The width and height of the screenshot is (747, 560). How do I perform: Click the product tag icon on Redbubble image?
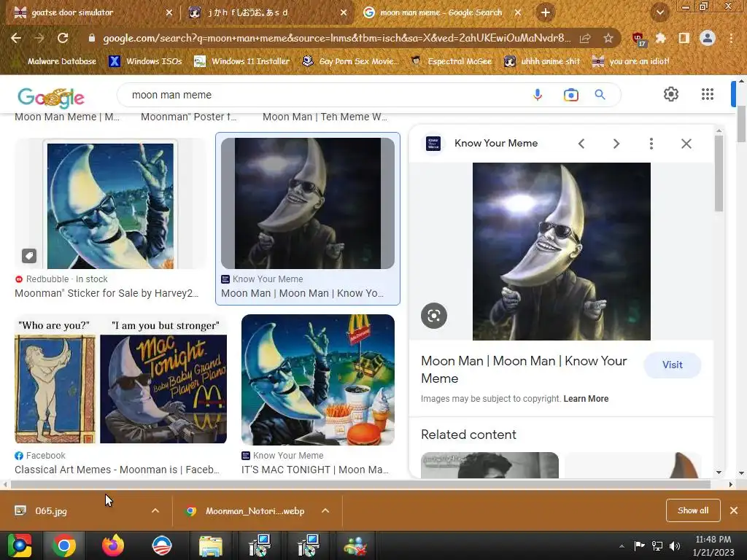coord(29,256)
